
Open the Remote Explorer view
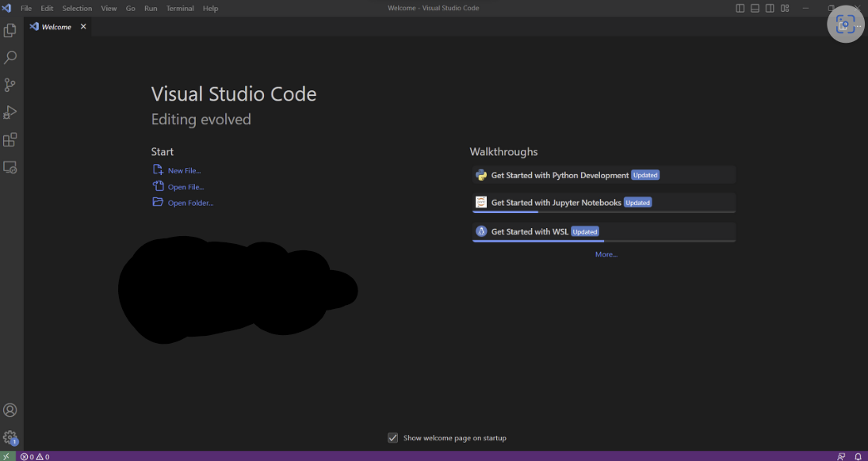pos(10,166)
